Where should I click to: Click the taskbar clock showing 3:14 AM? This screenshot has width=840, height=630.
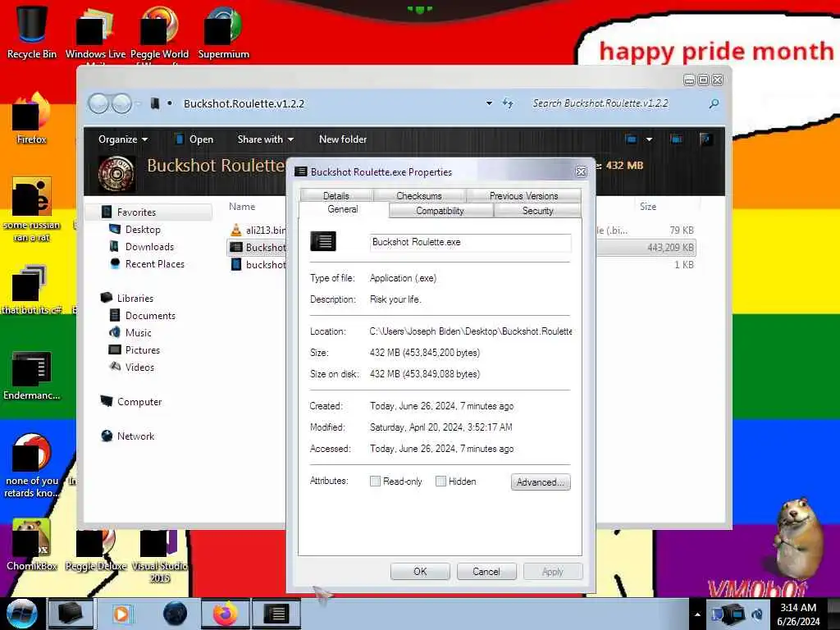[x=798, y=614]
